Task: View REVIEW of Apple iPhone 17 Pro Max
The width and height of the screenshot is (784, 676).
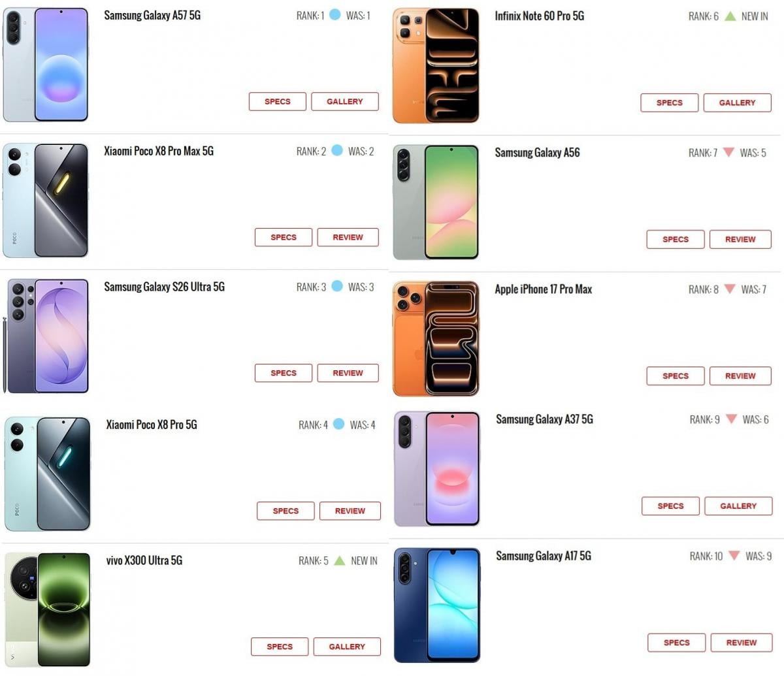Action: pos(740,376)
